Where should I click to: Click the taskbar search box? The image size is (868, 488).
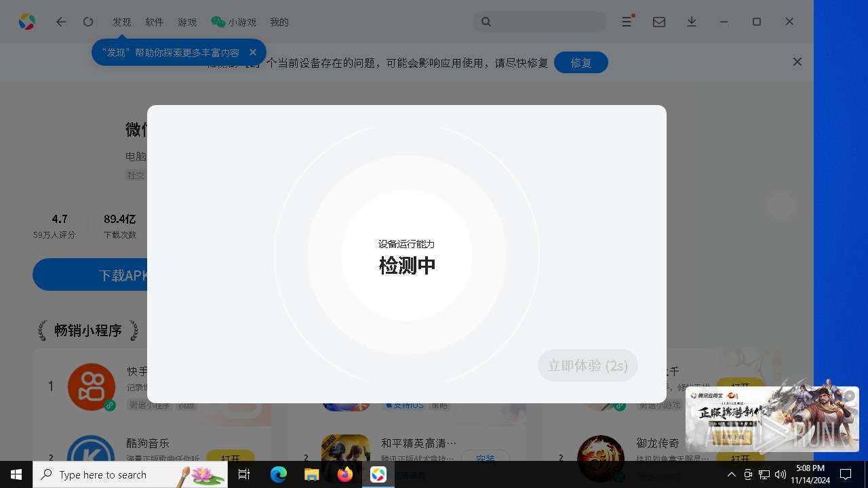[x=130, y=474]
